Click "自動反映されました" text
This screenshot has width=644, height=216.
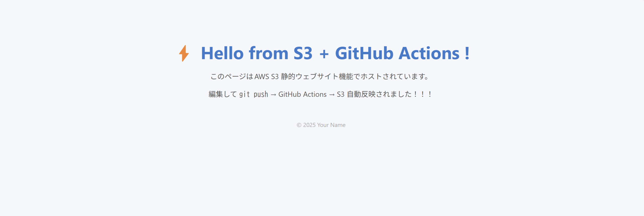pos(379,94)
